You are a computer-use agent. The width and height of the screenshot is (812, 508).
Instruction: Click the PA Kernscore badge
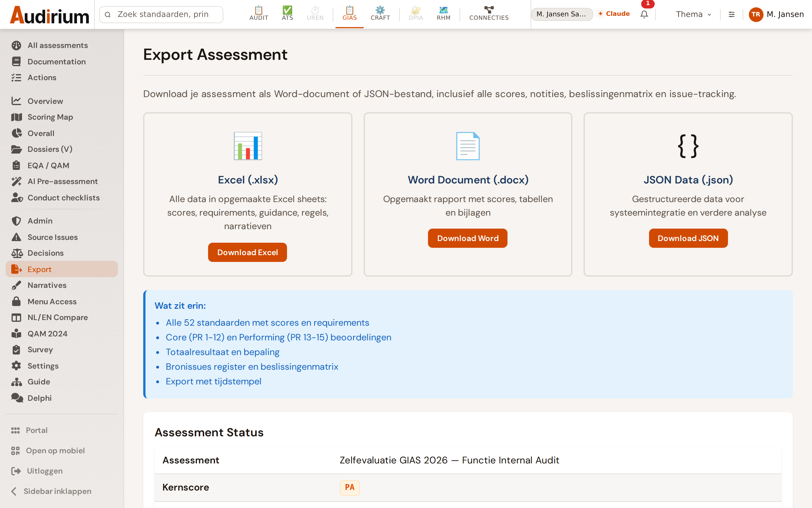350,487
